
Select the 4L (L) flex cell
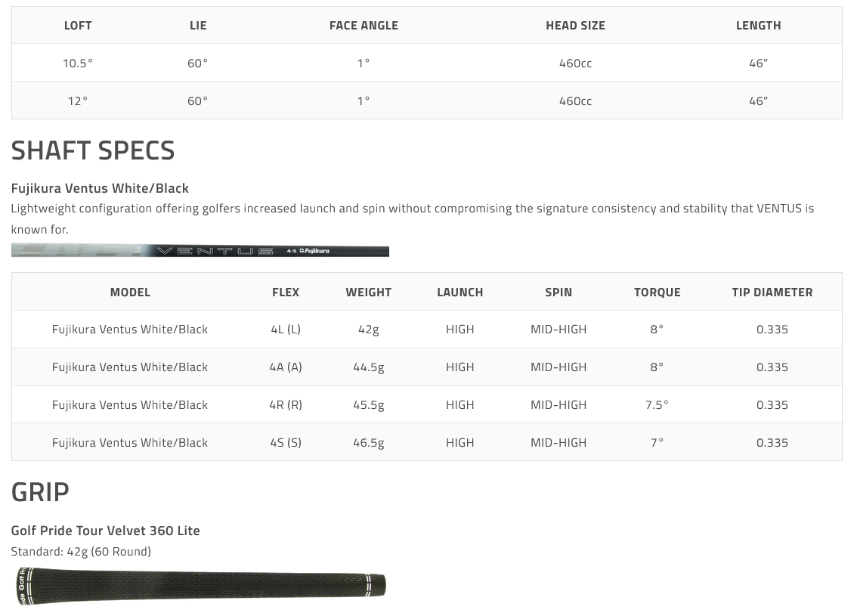[286, 330]
